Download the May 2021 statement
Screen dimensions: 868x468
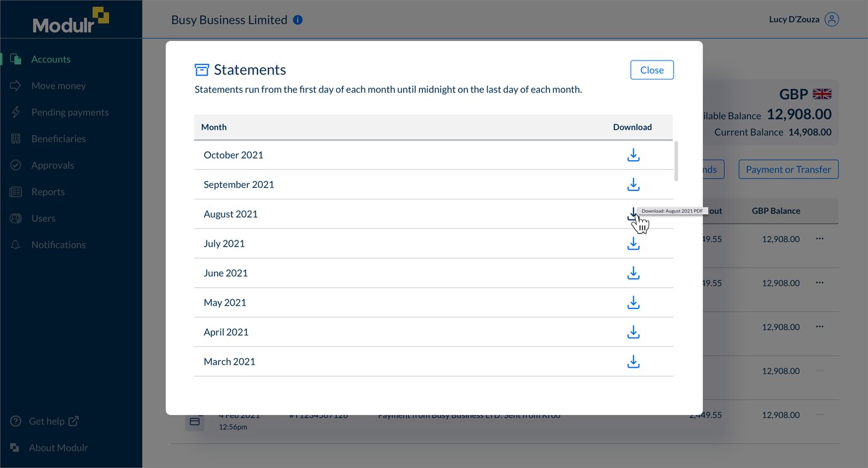(633, 303)
